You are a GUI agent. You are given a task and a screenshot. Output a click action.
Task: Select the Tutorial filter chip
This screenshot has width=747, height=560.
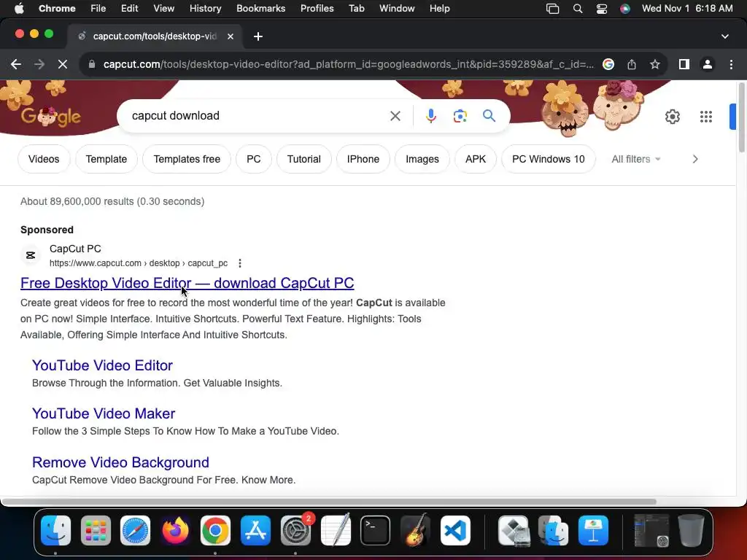pos(304,159)
